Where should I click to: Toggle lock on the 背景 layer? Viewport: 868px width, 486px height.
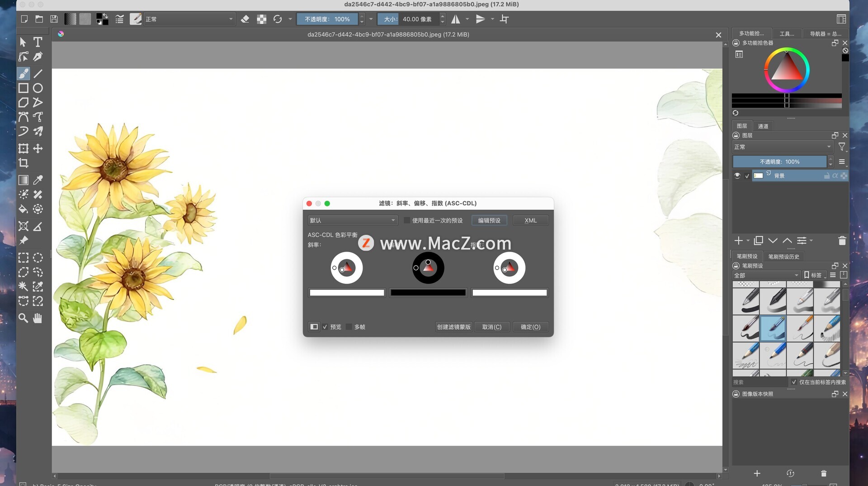click(x=827, y=176)
